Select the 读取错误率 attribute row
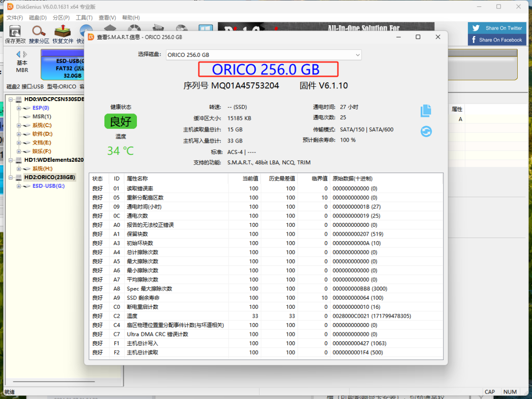The image size is (532, 399). click(266, 188)
